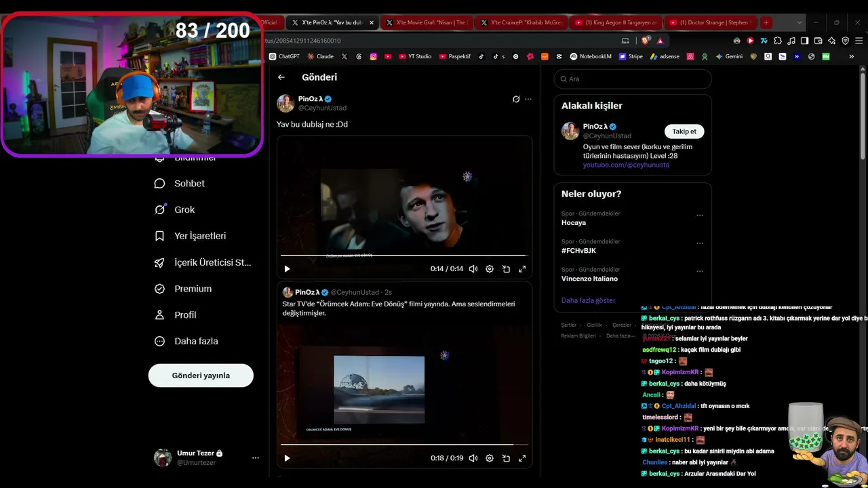Open @CeyhunUstad handle in quoted post
The image size is (868, 488).
(x=355, y=292)
